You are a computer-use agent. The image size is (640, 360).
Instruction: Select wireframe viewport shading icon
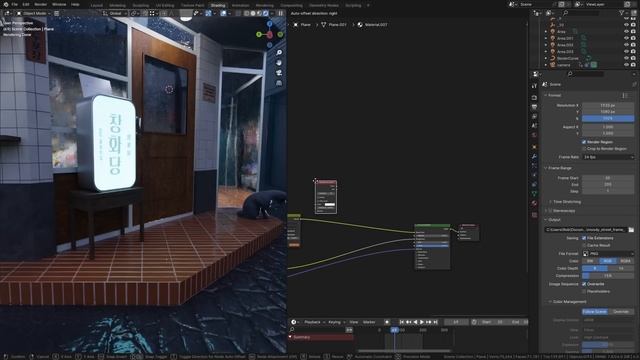(x=247, y=13)
